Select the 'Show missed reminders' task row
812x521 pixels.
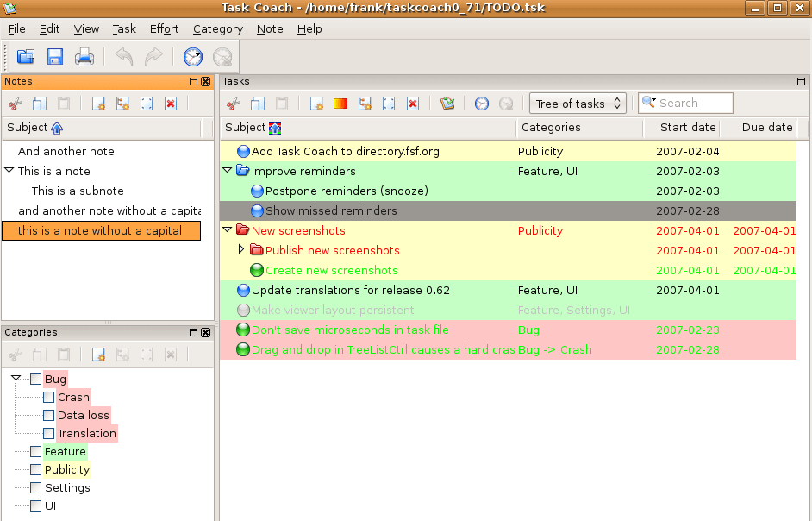click(x=508, y=210)
